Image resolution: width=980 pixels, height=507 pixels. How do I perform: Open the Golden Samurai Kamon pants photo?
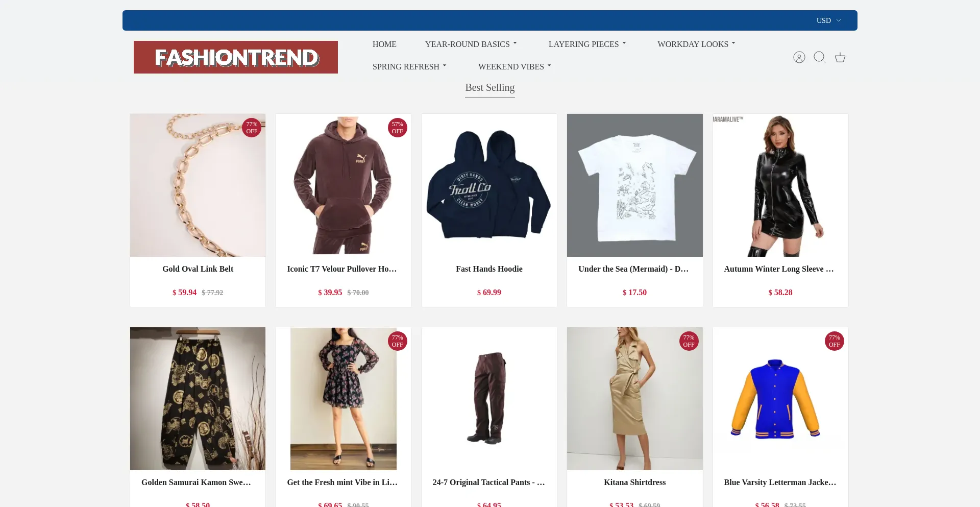[x=198, y=398]
